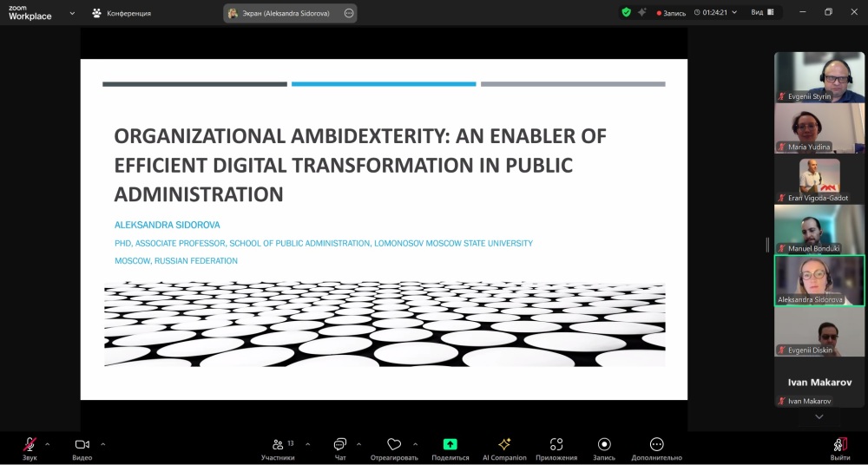Minimize the Zoom window
Viewport: 868px width, 465px height.
[x=803, y=12]
